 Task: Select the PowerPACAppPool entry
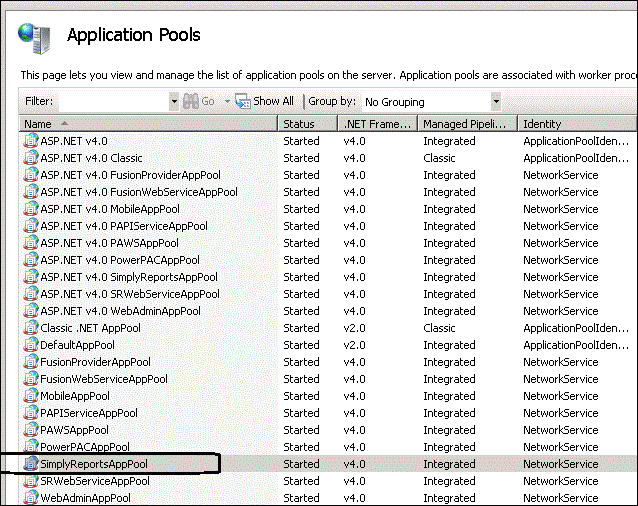coord(85,447)
